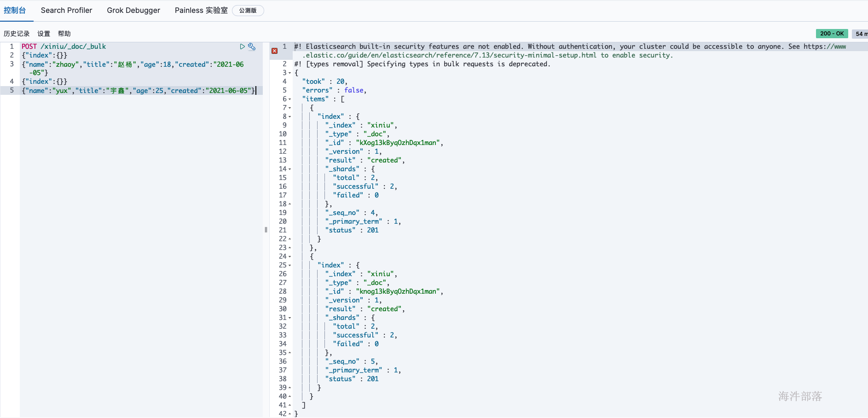Click the first "result" : "created" at line 13

365,160
